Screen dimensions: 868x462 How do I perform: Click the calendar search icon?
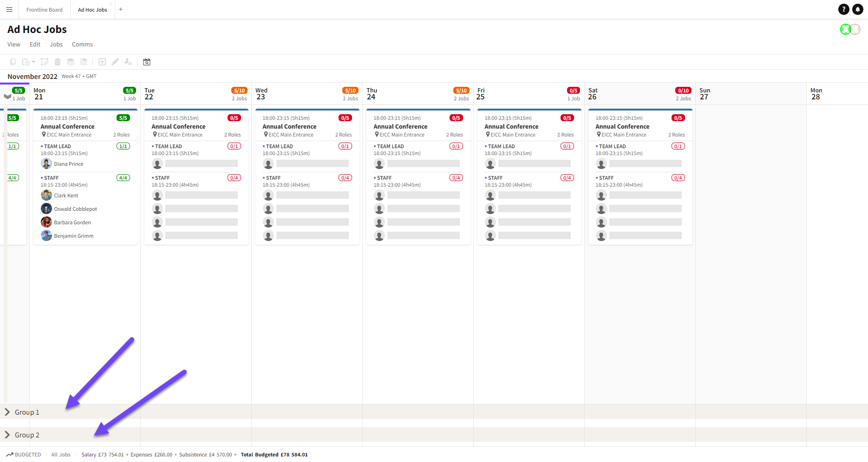click(x=147, y=62)
